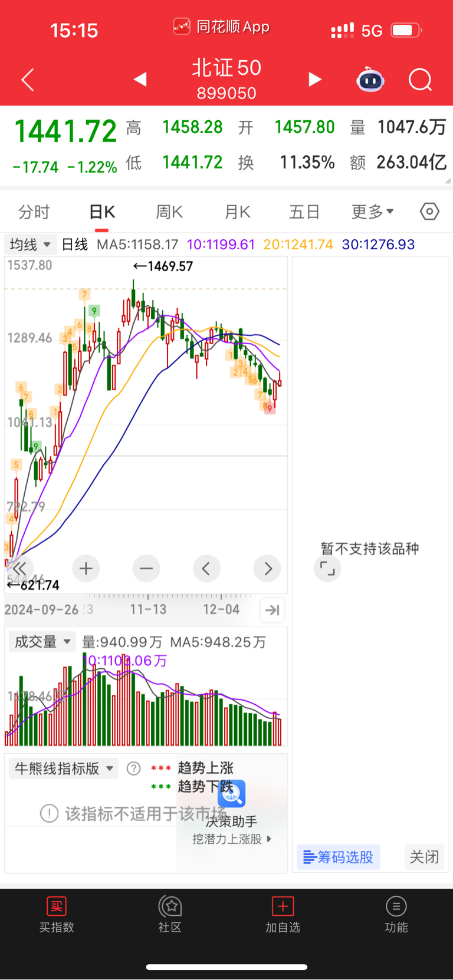453x980 pixels.
Task: Open the 社区 community tab
Action: click(170, 914)
